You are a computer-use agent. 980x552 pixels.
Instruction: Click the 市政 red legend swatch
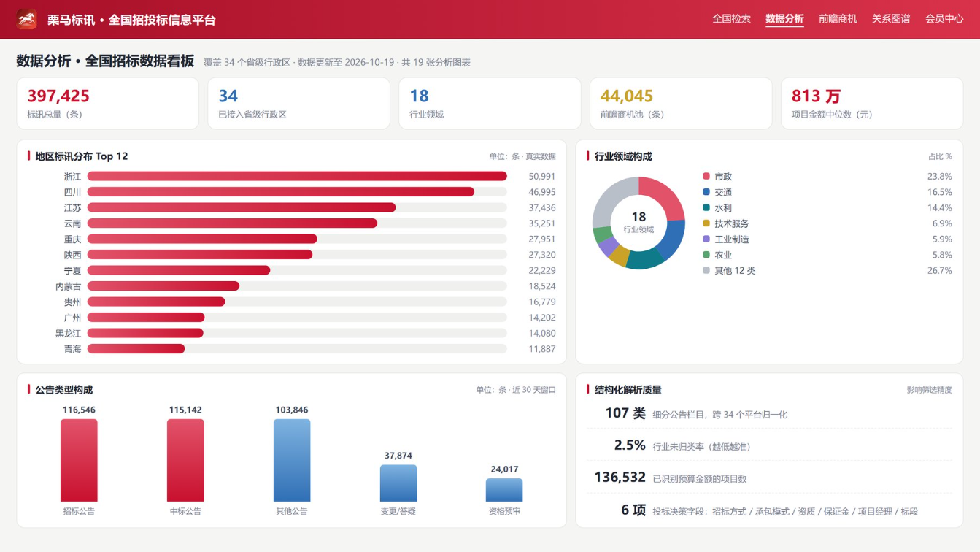click(x=706, y=177)
